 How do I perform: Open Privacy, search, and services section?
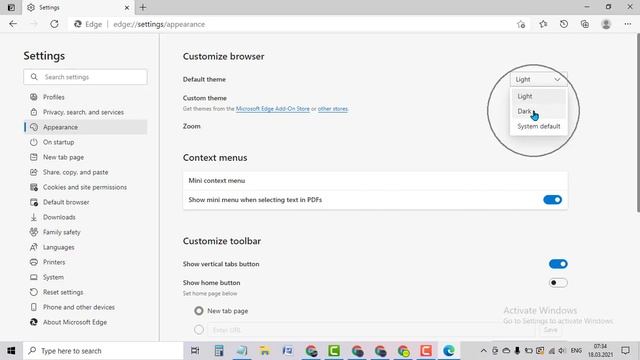click(85, 112)
